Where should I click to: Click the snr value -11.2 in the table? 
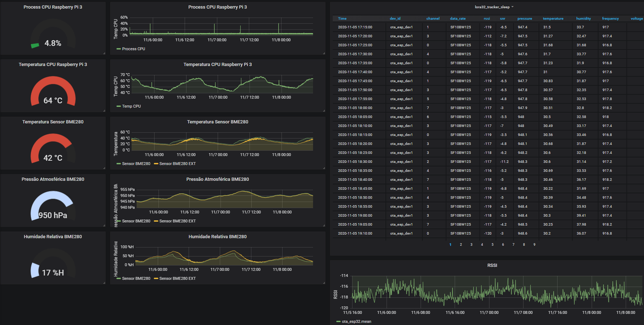pos(504,162)
